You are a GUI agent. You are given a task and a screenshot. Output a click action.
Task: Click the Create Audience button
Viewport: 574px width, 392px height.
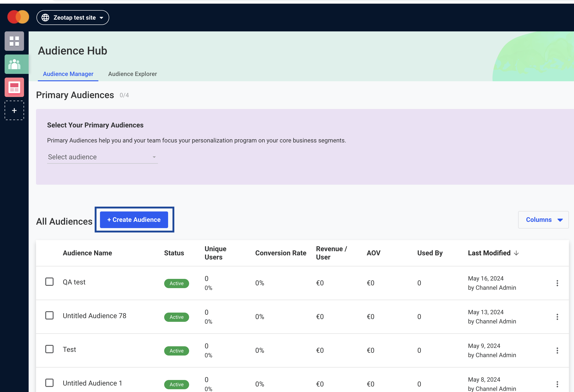click(x=134, y=220)
